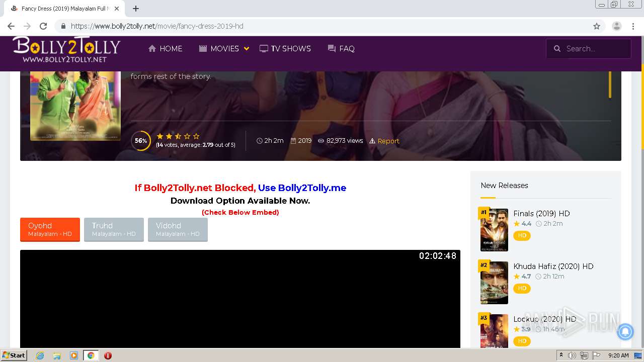Go to the HOME menu item
644x362 pixels.
click(x=165, y=49)
